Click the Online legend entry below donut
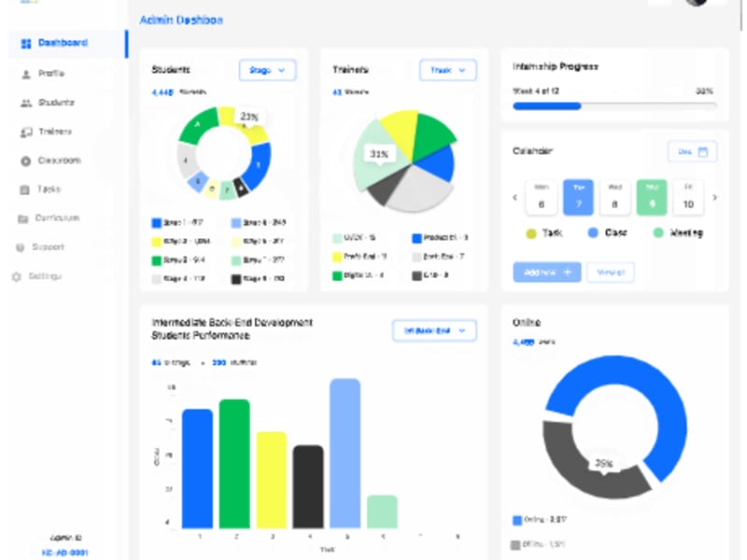Viewport: 747px width, 560px height. point(540,520)
